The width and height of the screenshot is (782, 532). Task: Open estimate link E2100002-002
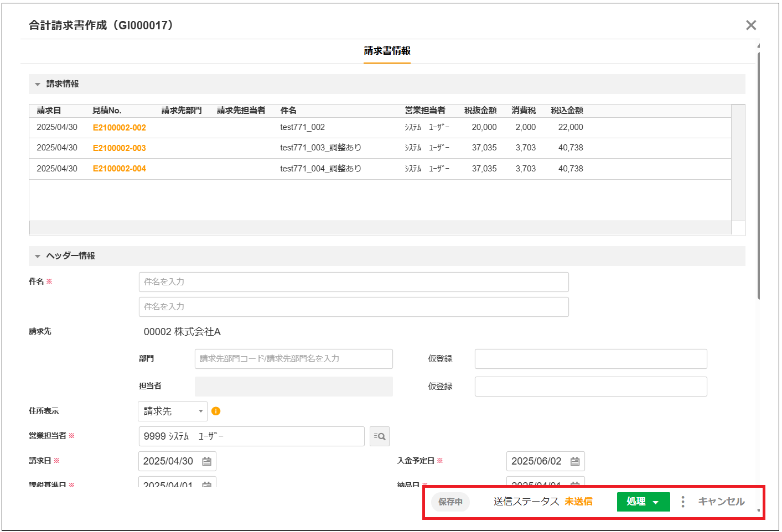click(x=120, y=128)
